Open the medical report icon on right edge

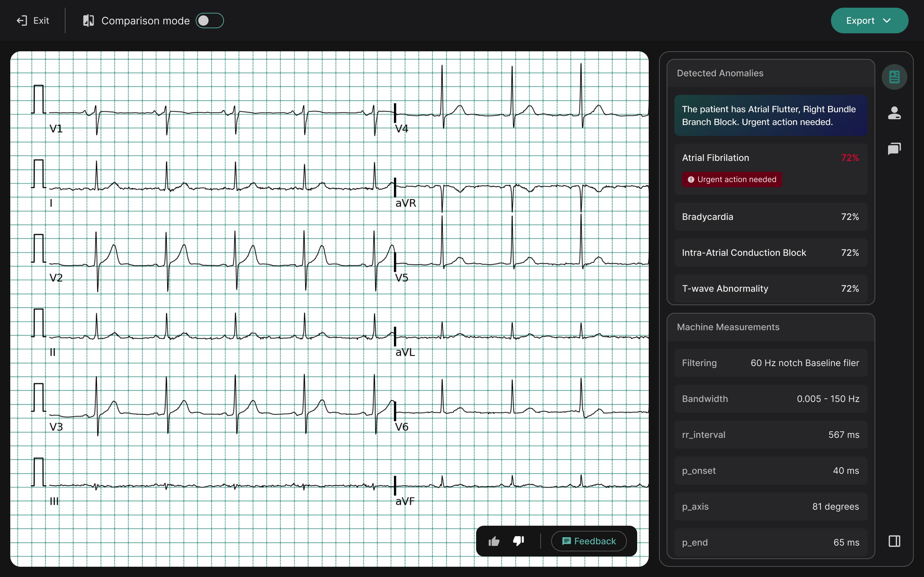(x=894, y=76)
